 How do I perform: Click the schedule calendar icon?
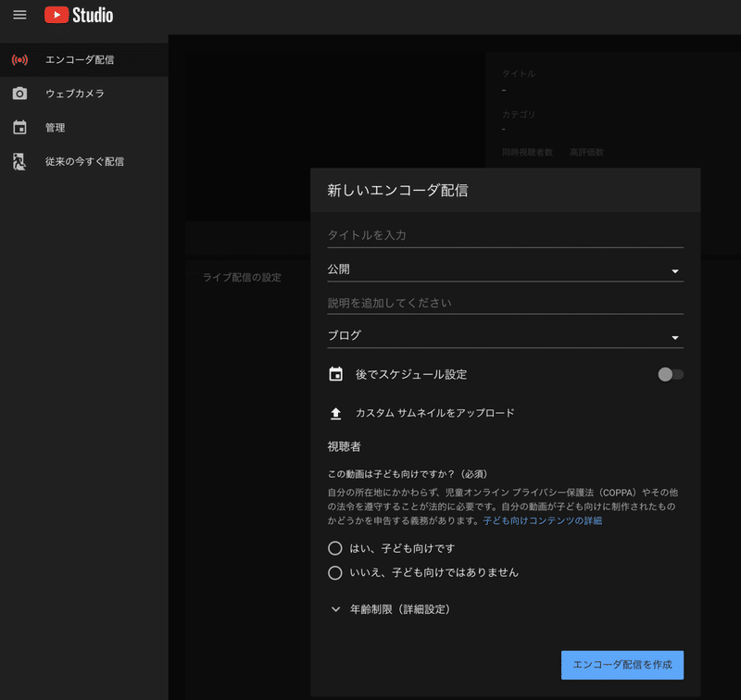coord(335,374)
